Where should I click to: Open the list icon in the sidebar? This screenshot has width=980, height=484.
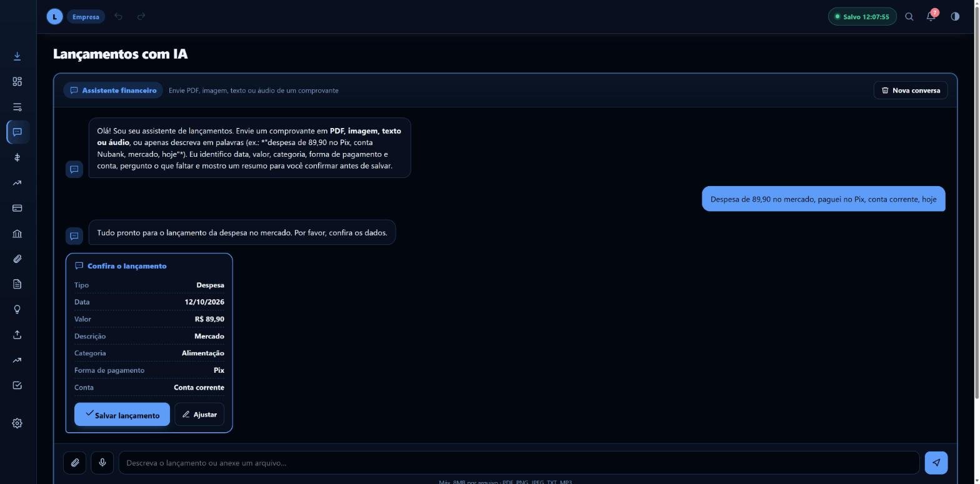tap(17, 107)
